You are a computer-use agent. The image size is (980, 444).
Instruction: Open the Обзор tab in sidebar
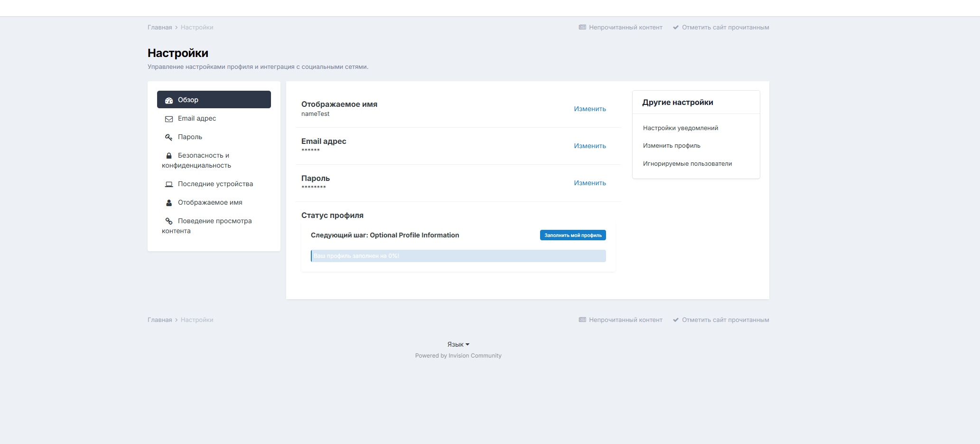point(214,100)
